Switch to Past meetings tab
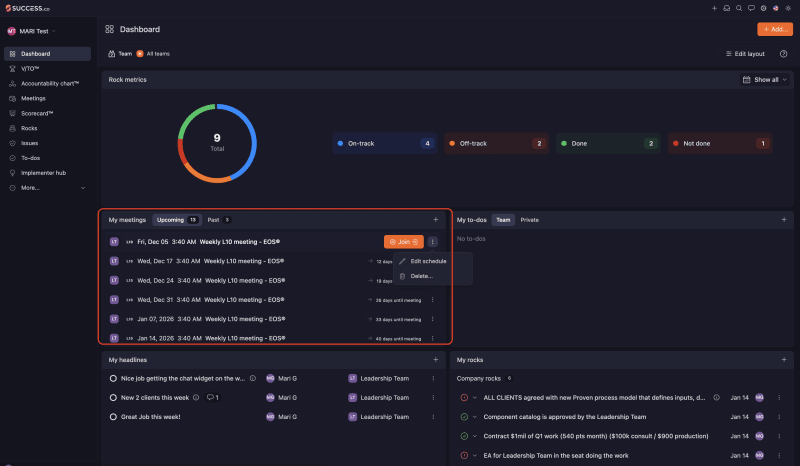This screenshot has width=800, height=466. tap(219, 220)
